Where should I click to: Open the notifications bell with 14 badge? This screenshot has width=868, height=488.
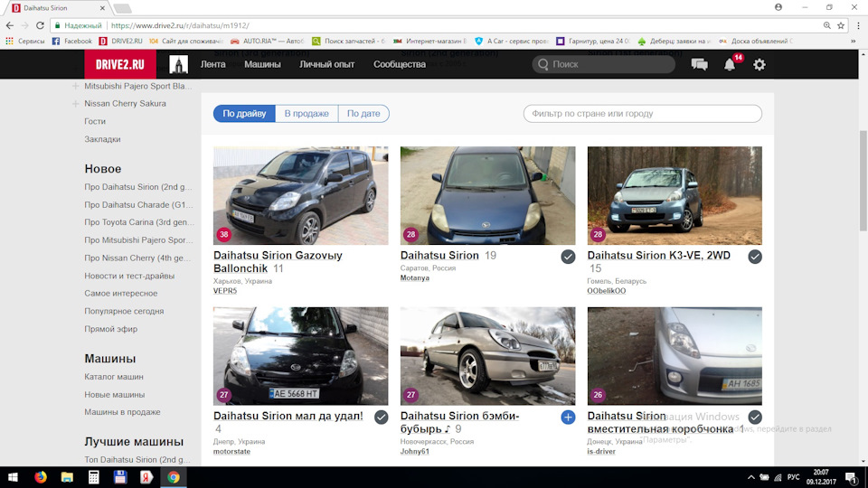pos(731,64)
